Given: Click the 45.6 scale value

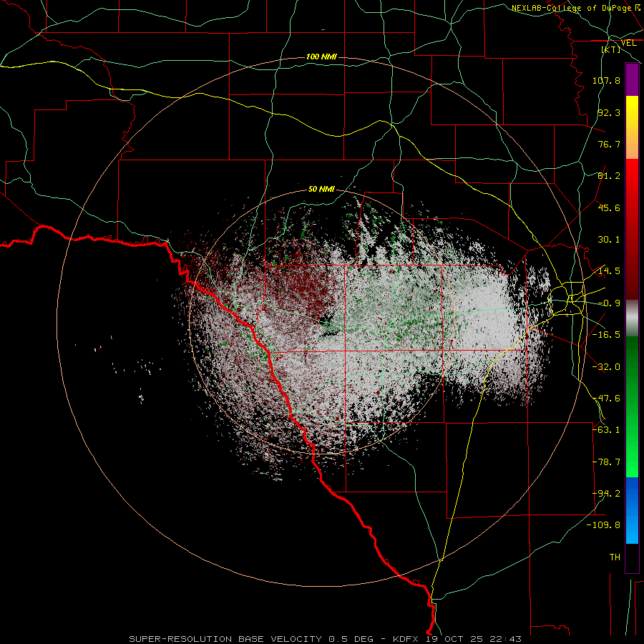Looking at the screenshot, I should [x=609, y=208].
